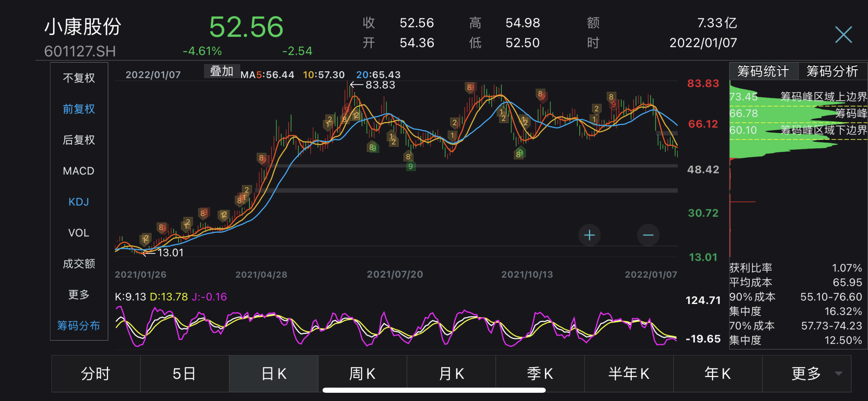868x401 pixels.
Task: Show the VOL volume indicator
Action: pyautogui.click(x=79, y=232)
